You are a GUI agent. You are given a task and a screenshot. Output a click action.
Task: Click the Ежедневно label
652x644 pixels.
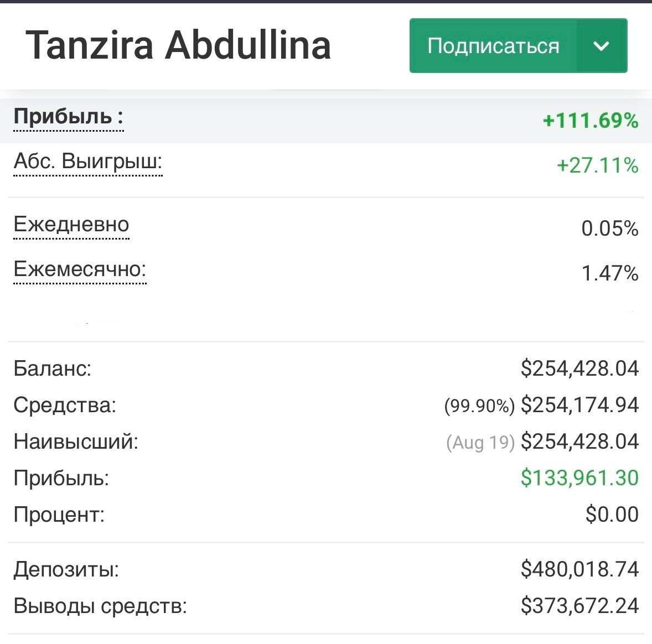(x=71, y=224)
